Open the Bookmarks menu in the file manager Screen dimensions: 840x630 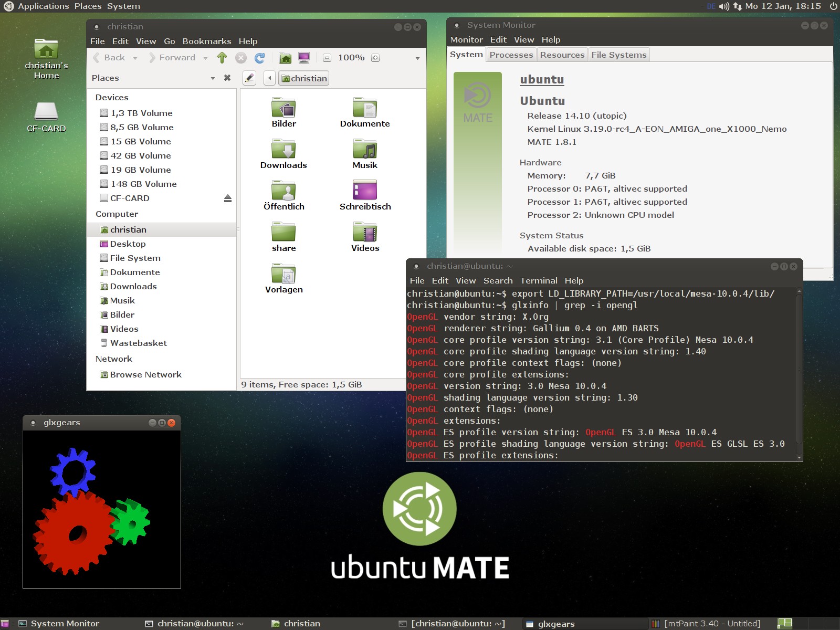[207, 41]
